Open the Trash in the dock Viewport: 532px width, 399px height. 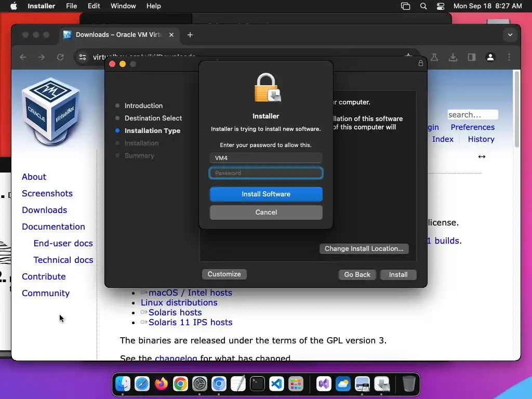tap(409, 384)
